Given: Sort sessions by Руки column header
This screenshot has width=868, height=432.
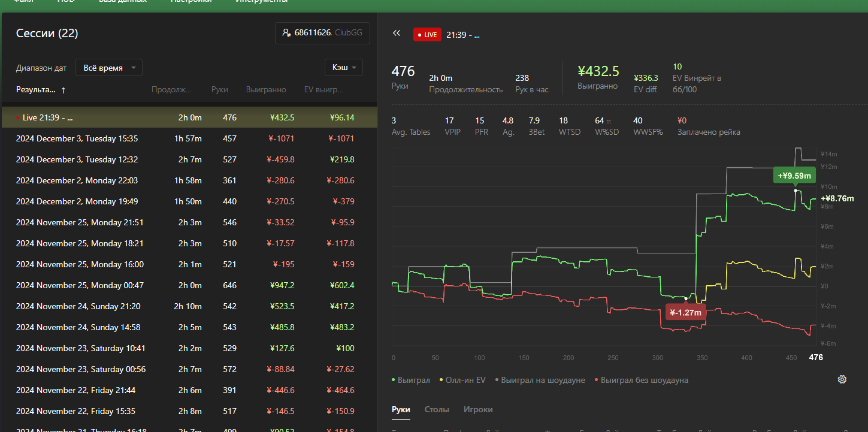Looking at the screenshot, I should pyautogui.click(x=219, y=90).
